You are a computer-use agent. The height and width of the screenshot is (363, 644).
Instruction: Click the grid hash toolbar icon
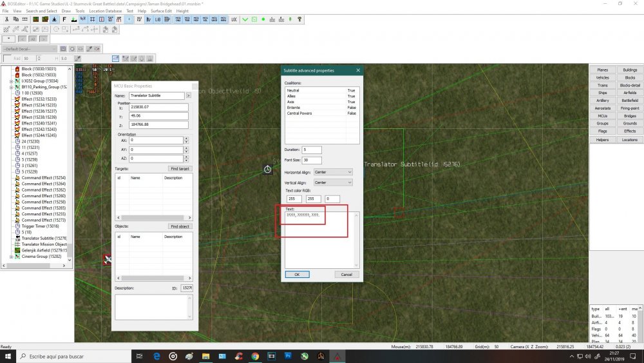click(x=93, y=19)
